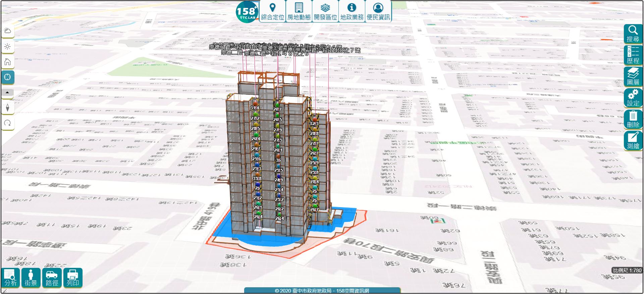
Task: Open the 房地動態 menu
Action: [x=299, y=11]
